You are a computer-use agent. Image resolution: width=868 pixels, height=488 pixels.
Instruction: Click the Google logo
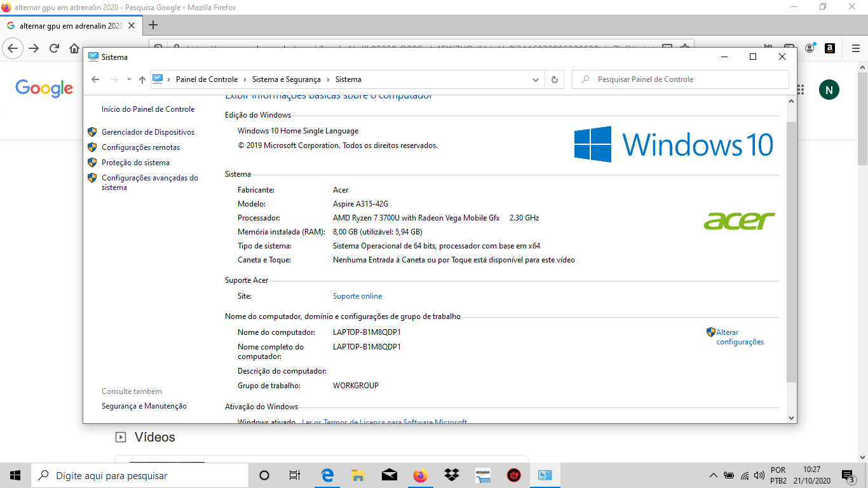pos(44,89)
